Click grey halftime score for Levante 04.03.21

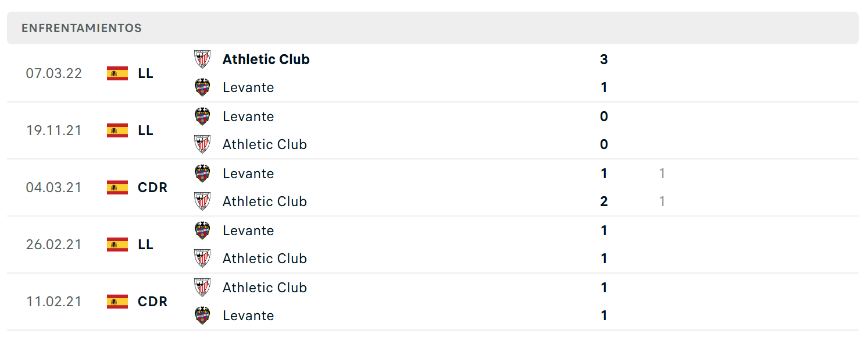coord(662,173)
